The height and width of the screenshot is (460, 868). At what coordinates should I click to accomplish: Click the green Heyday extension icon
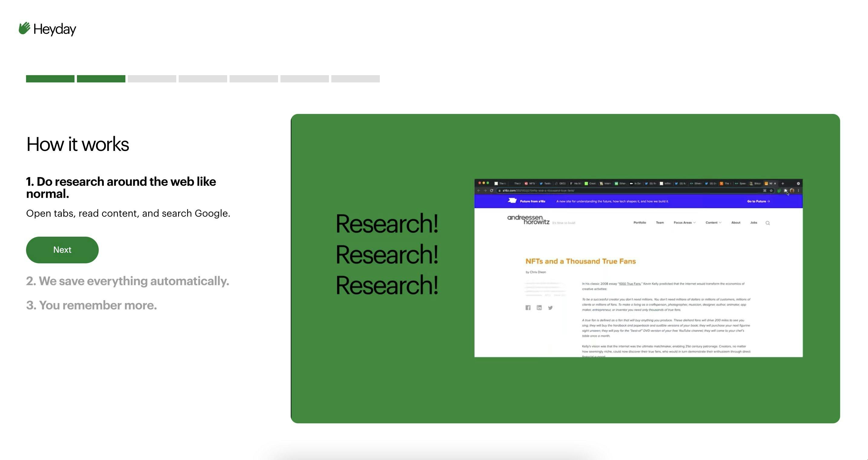[779, 191]
